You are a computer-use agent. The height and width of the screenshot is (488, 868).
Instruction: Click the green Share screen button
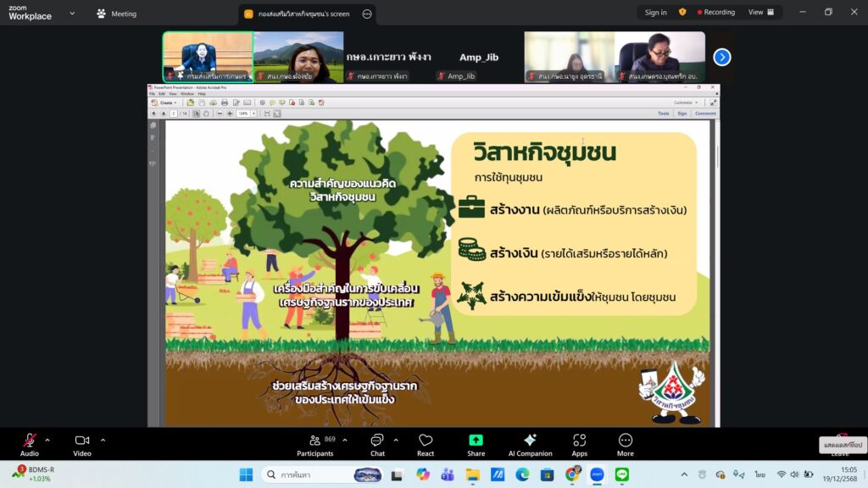tap(476, 442)
